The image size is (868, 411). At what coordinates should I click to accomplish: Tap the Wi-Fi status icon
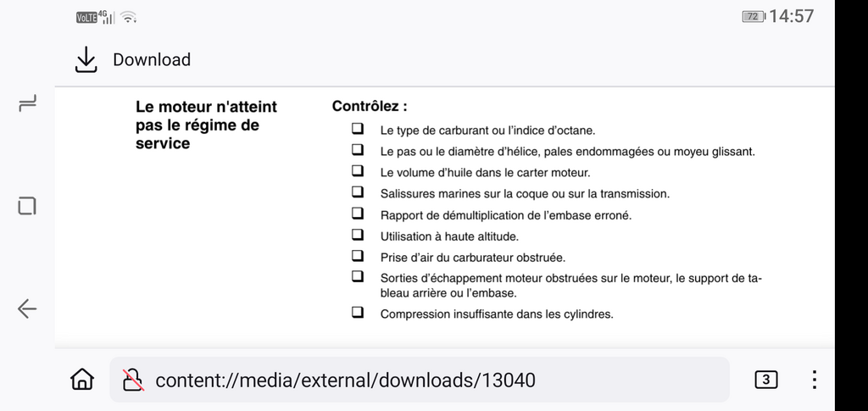coord(129,18)
